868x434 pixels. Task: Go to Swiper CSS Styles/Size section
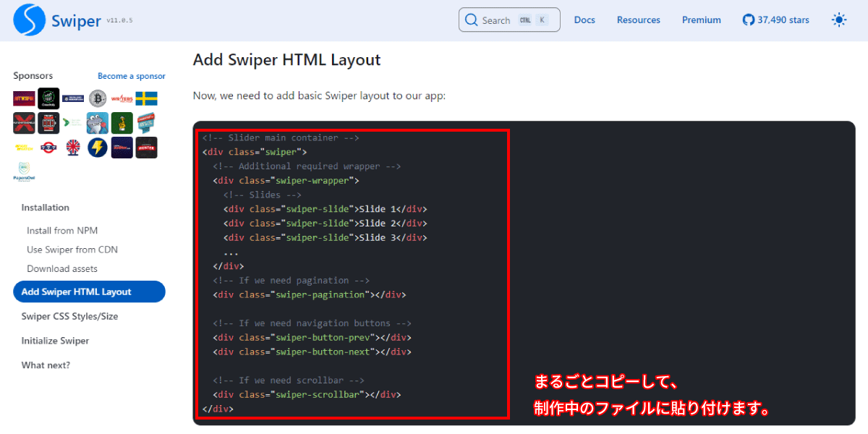click(69, 316)
